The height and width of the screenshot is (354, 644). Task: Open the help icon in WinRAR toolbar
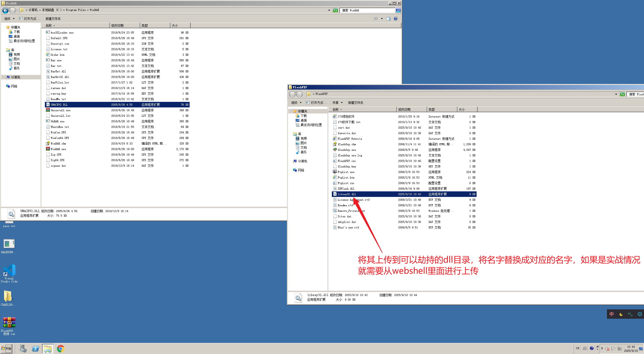(396, 19)
